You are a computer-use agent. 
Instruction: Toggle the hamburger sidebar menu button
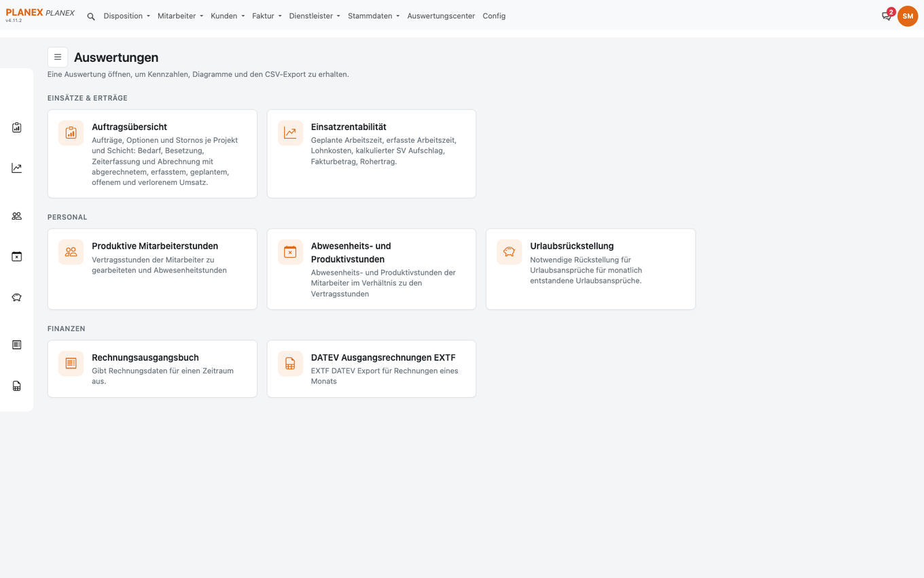(58, 57)
